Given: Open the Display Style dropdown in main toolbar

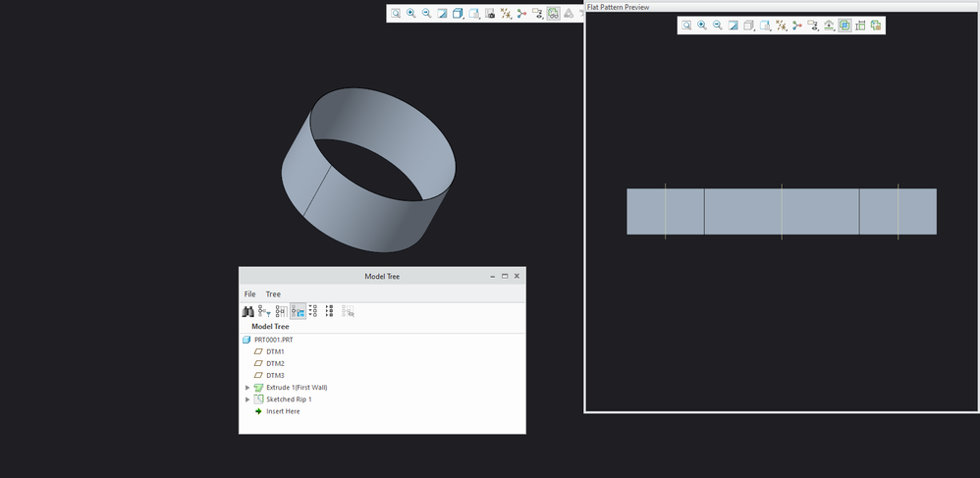Looking at the screenshot, I should [459, 14].
